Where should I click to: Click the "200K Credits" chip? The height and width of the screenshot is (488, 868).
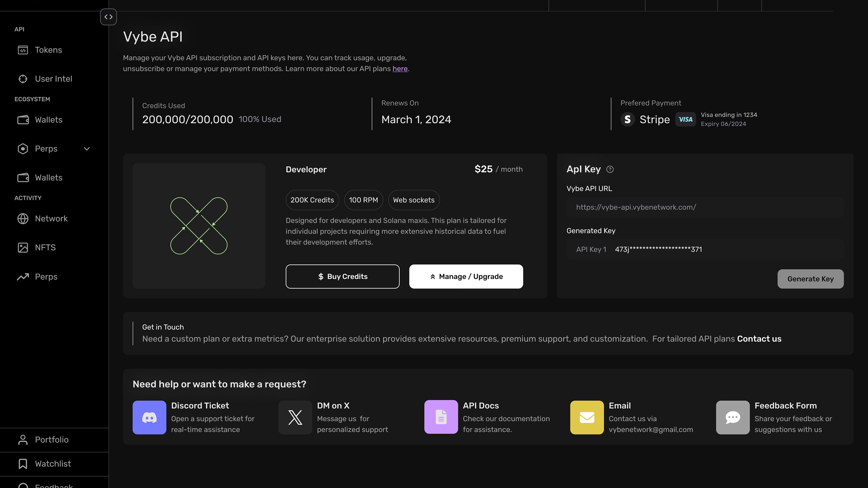[312, 200]
